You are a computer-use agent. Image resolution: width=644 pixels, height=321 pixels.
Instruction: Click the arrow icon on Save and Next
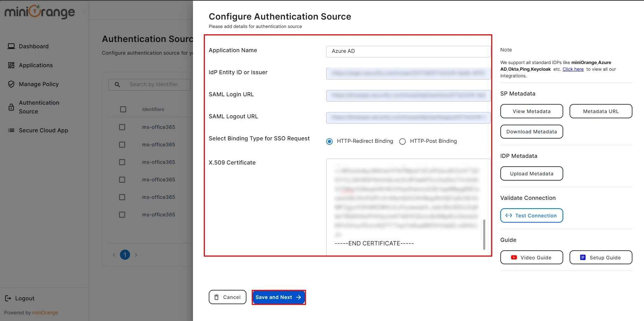[299, 297]
